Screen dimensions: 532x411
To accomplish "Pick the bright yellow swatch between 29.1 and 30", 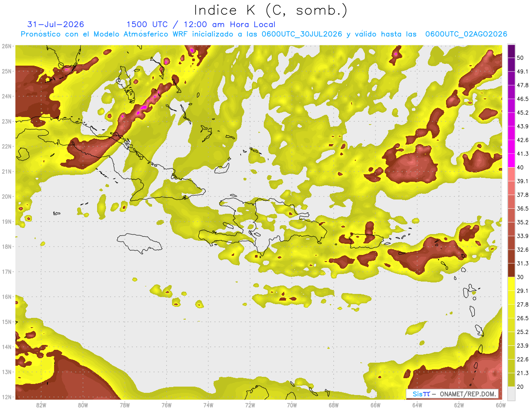I will (511, 284).
